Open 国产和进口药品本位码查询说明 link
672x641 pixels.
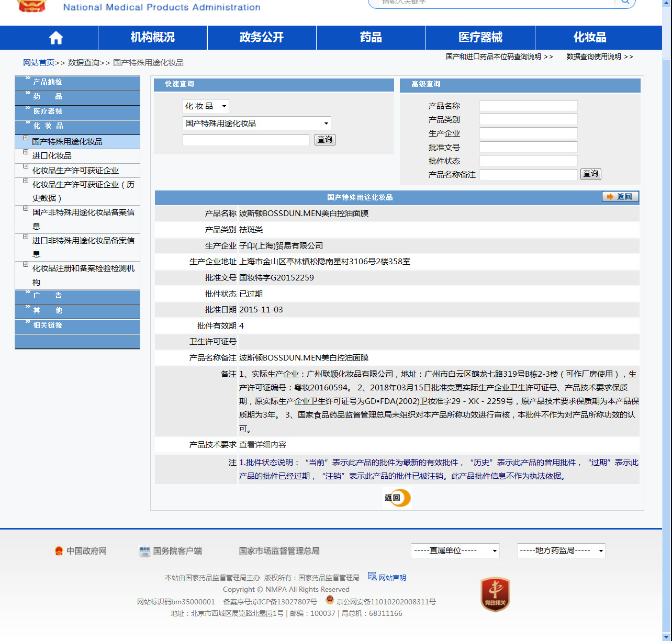pos(499,57)
